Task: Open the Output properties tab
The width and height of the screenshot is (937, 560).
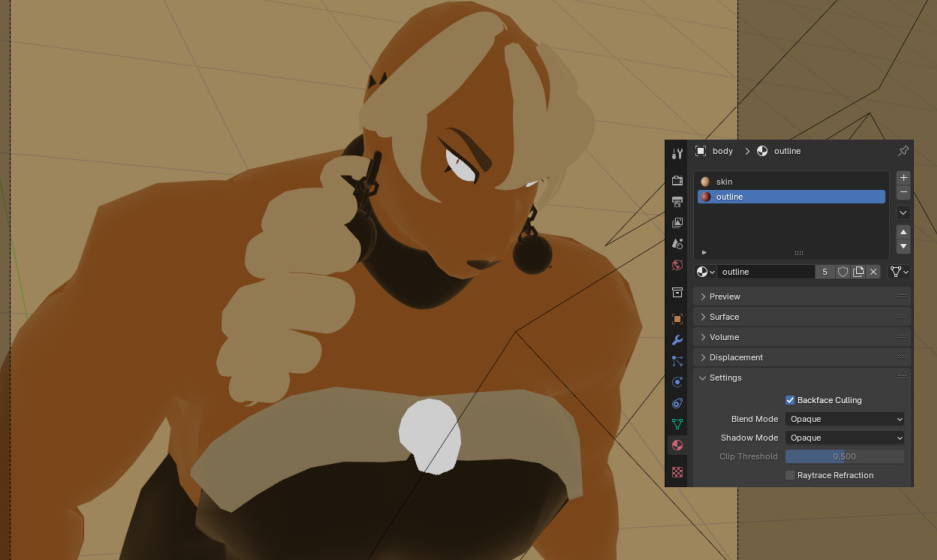Action: coord(677,201)
